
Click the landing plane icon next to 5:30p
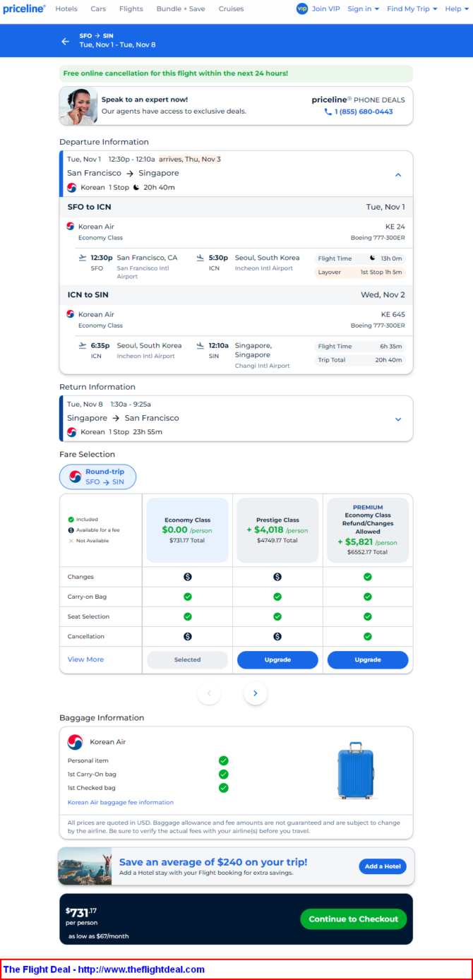[x=200, y=258]
